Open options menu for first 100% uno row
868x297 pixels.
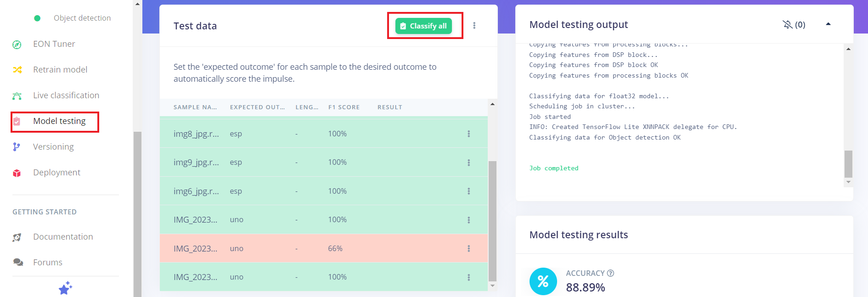point(468,220)
